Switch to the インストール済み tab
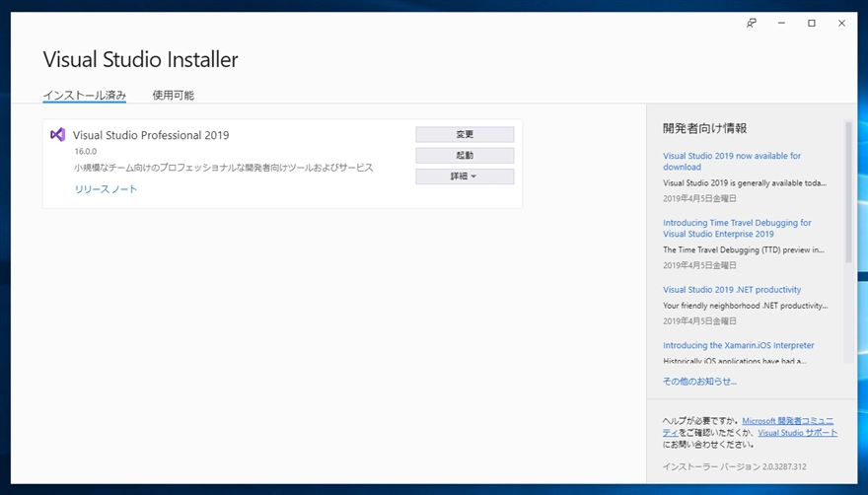Viewport: 868px width, 495px height. 85,96
